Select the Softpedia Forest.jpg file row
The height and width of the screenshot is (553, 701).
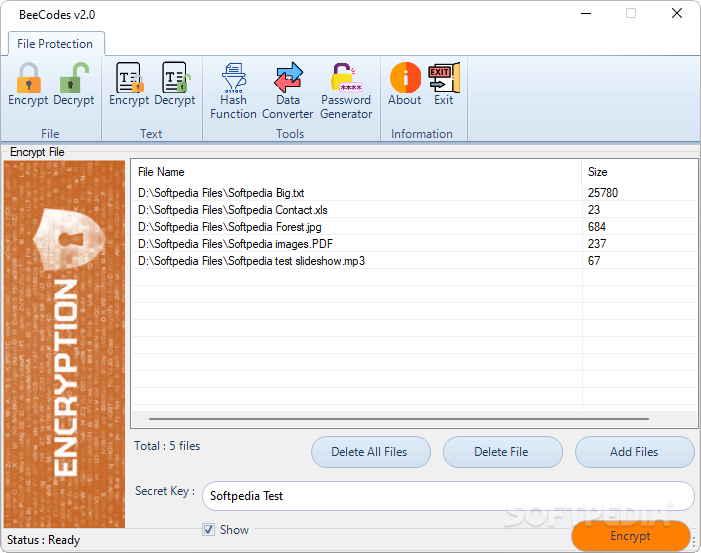click(414, 227)
